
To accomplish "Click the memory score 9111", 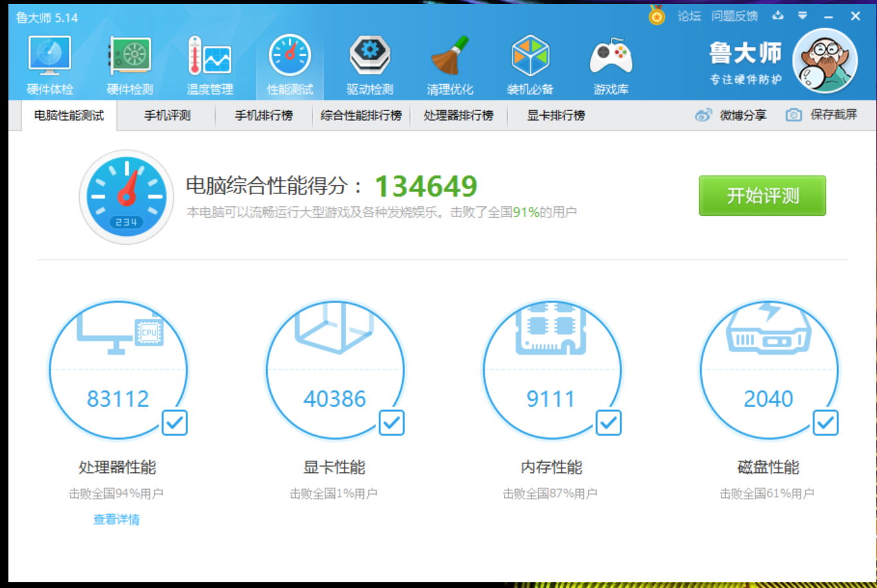I will 551,399.
